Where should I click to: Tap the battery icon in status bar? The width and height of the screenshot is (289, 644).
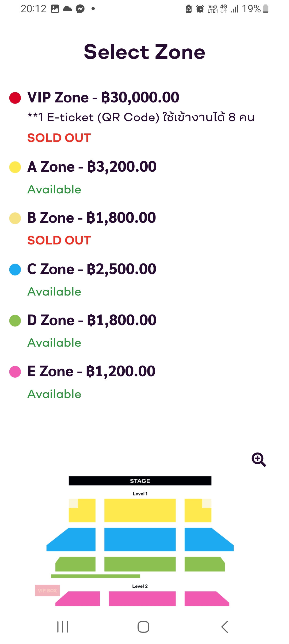coord(265,9)
